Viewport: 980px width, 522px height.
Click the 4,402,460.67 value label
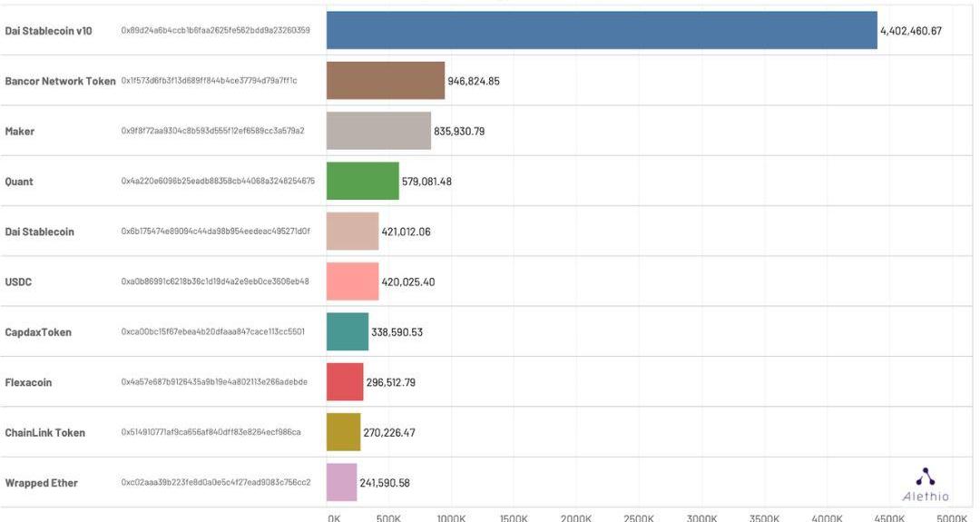click(910, 31)
